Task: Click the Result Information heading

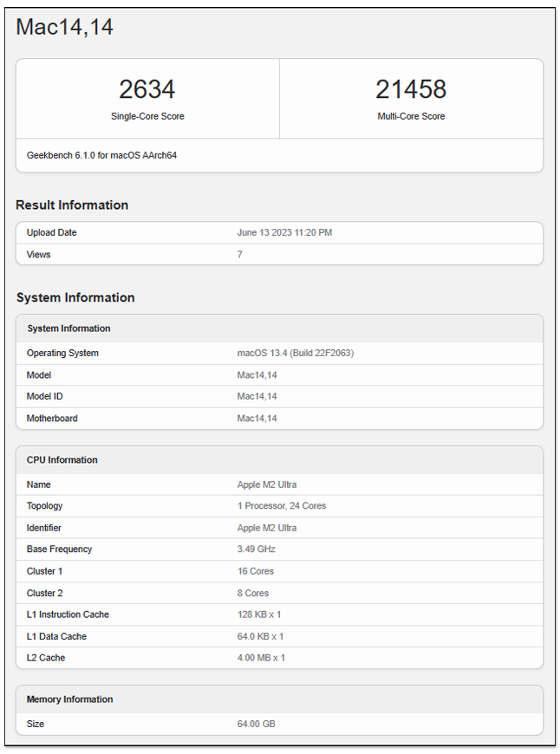Action: coord(72,205)
